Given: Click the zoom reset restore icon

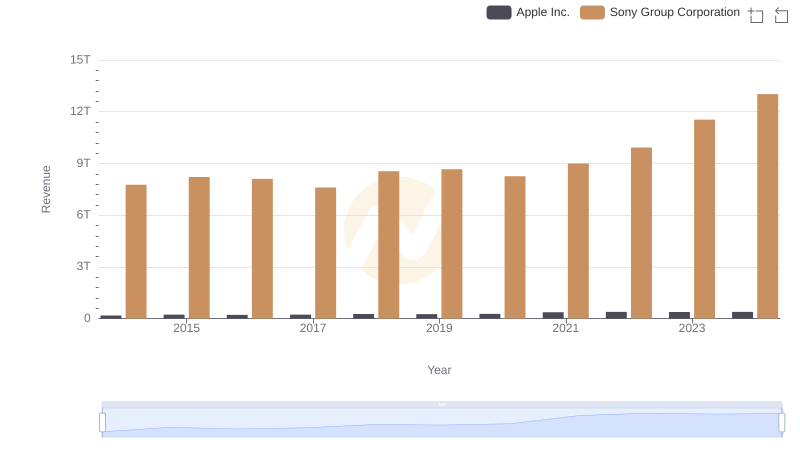Looking at the screenshot, I should point(781,15).
